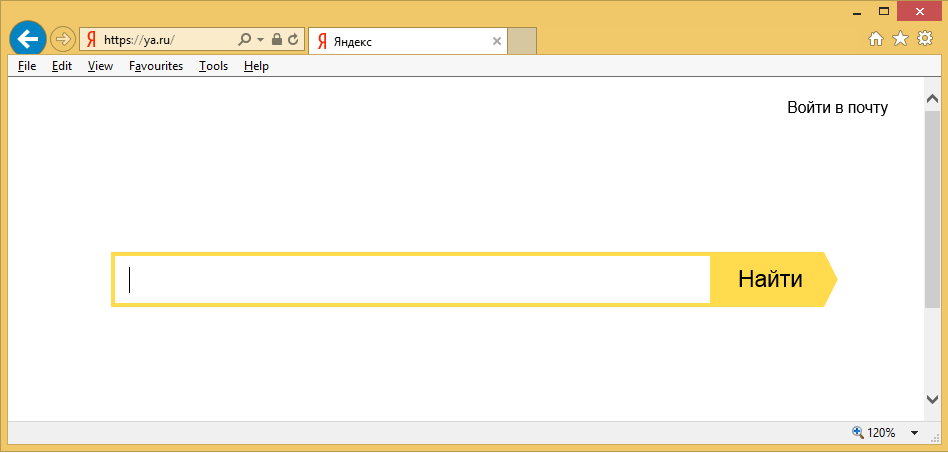948x453 pixels.
Task: Open Favourites with the star icon
Action: click(900, 39)
